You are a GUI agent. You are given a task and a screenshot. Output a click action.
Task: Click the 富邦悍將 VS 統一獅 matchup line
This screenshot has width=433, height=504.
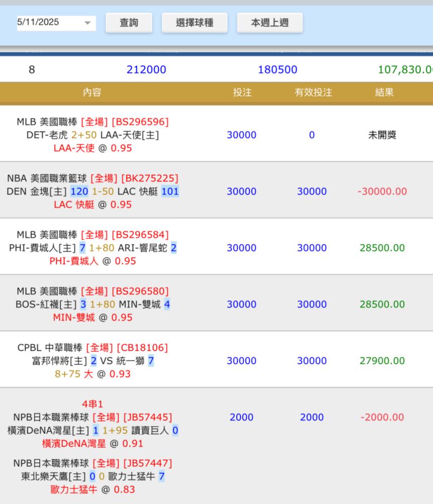93,361
